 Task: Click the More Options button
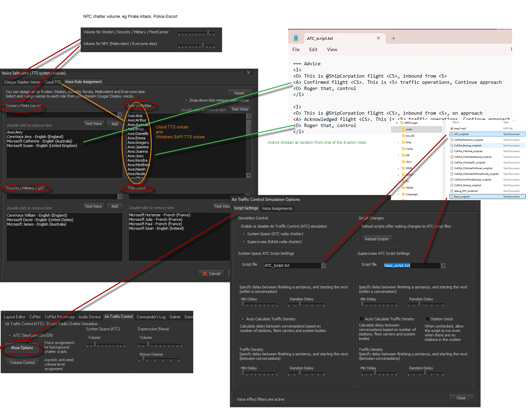(x=22, y=348)
